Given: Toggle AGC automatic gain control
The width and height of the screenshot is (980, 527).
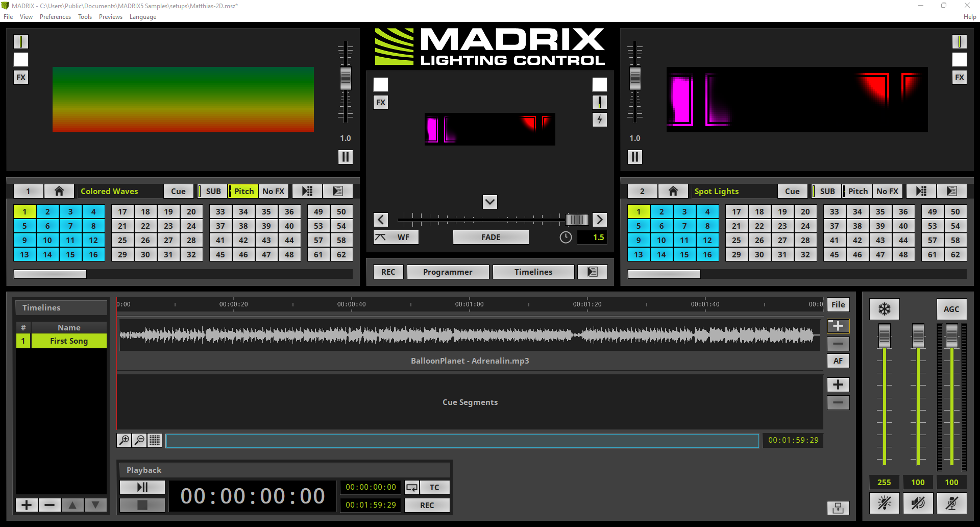Looking at the screenshot, I should (x=952, y=309).
